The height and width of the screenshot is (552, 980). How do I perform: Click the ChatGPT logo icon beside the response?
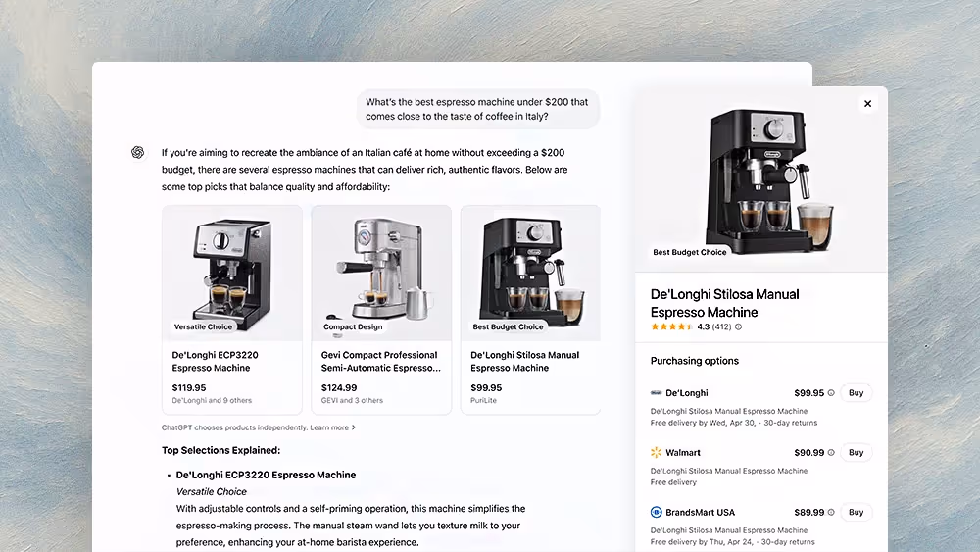pos(137,152)
